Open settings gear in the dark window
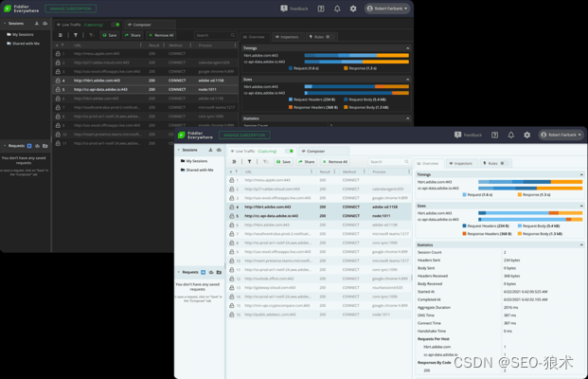The image size is (588, 379). 353,9
